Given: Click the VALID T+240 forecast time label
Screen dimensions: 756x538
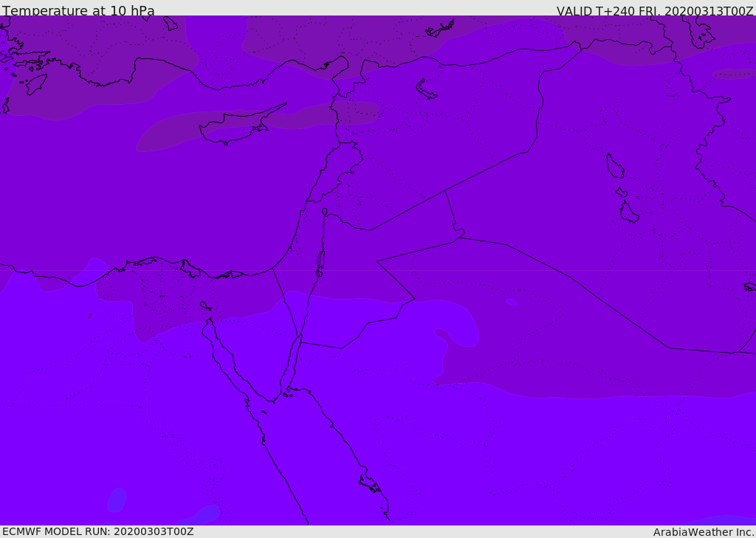Looking at the screenshot, I should 654,11.
